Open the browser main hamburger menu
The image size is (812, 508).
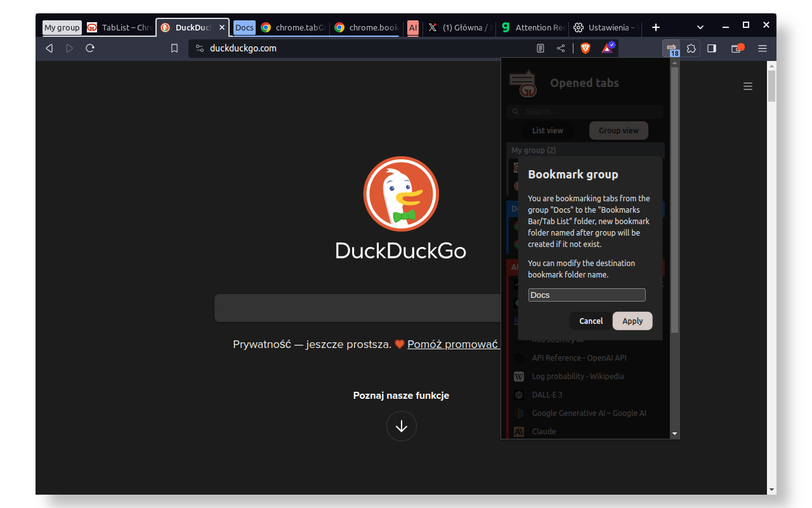[x=763, y=48]
